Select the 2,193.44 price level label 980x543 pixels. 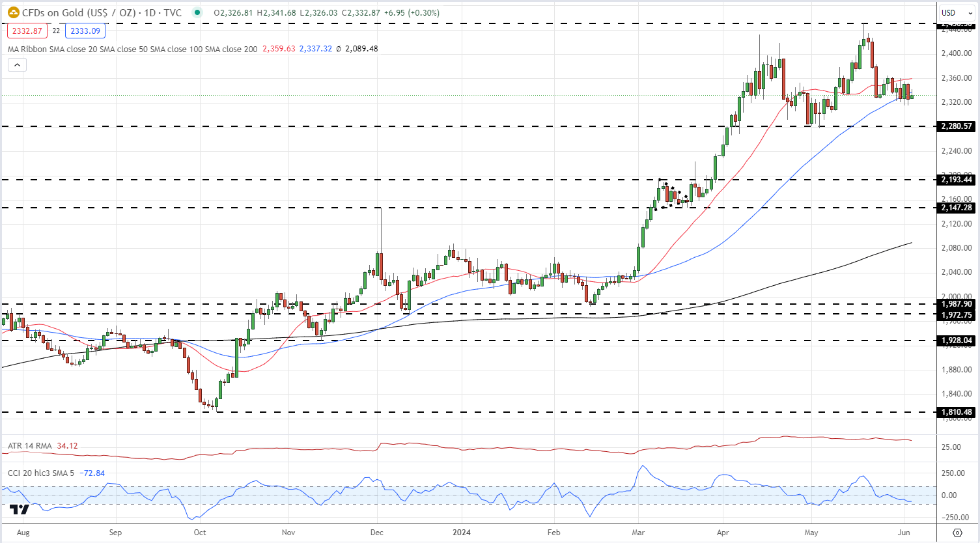956,180
